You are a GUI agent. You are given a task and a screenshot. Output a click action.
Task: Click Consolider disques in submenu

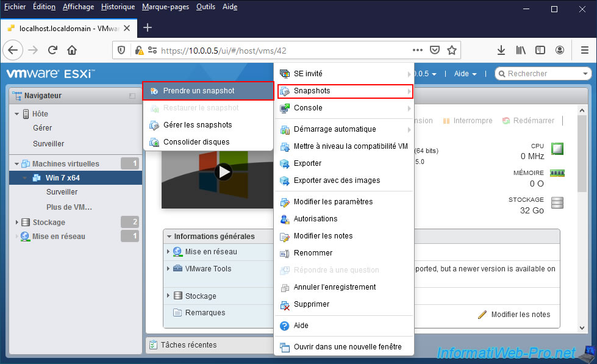pos(196,142)
